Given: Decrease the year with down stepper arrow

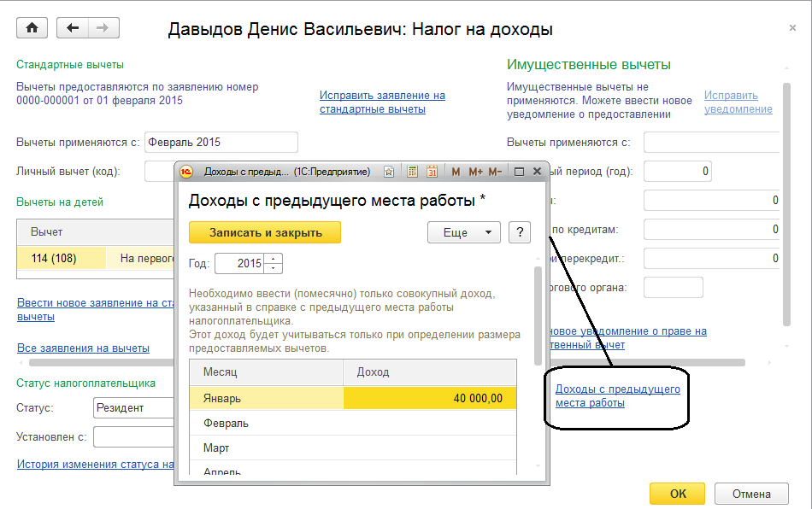Looking at the screenshot, I should click(x=273, y=268).
